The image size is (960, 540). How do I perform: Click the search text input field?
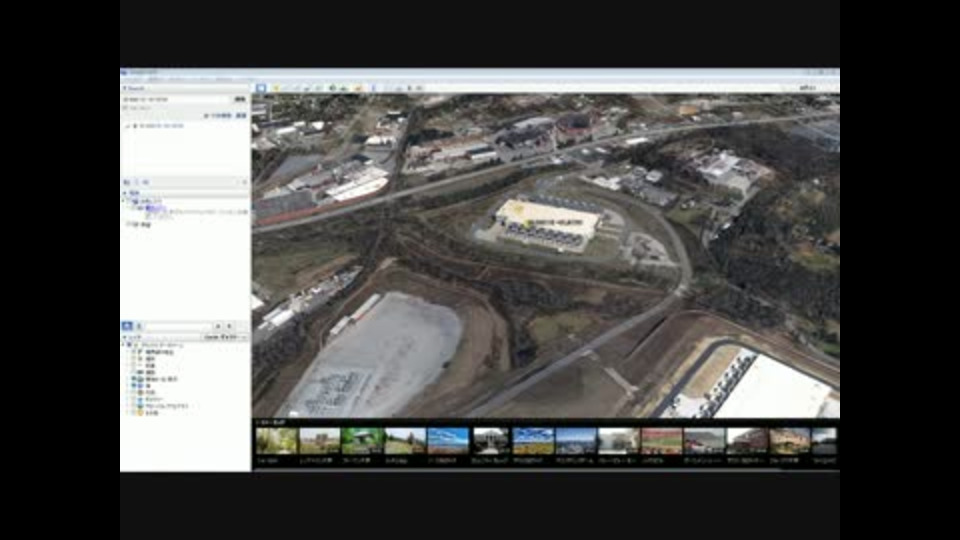point(176,99)
